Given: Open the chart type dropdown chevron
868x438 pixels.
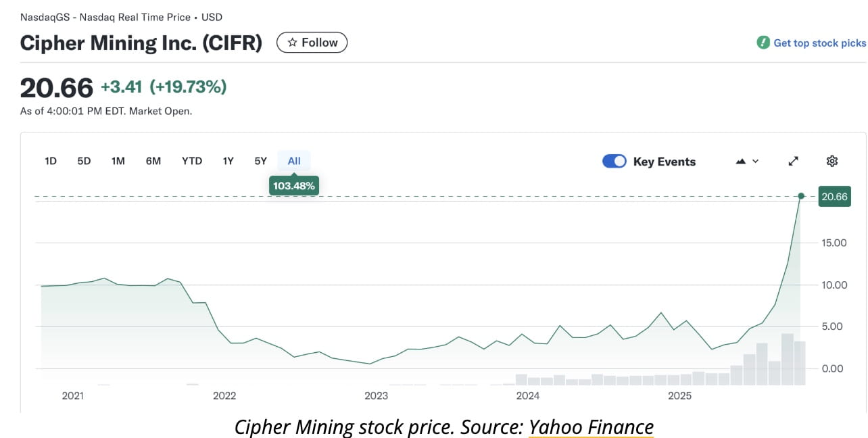Looking at the screenshot, I should point(754,161).
